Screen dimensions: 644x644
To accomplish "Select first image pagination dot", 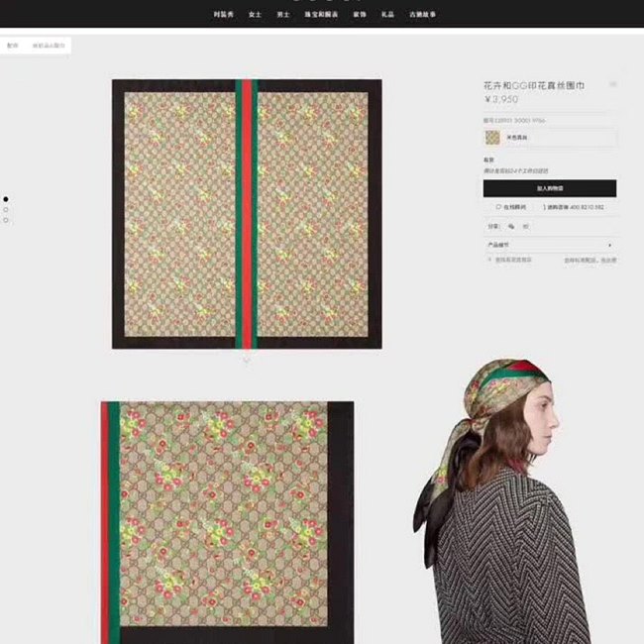I will pyautogui.click(x=6, y=199).
